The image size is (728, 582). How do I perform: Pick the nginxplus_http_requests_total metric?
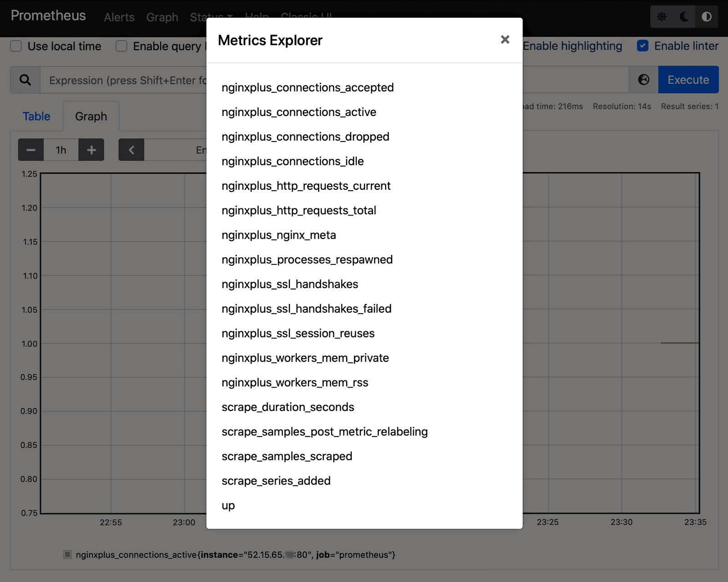tap(298, 210)
